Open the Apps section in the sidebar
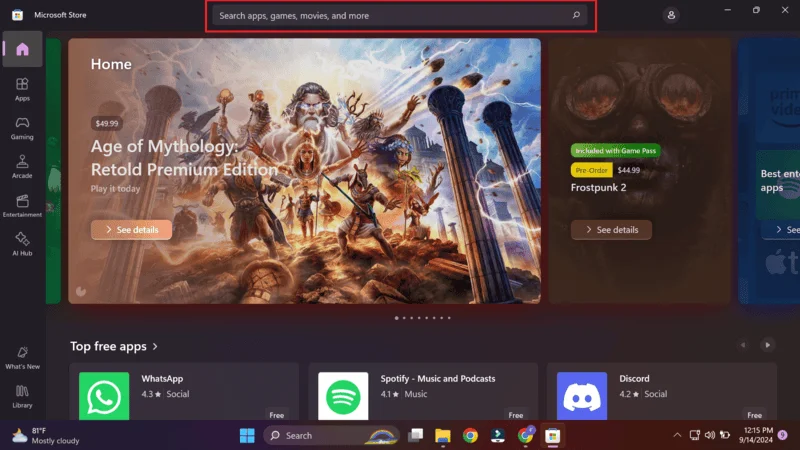Viewport: 800px width, 450px height. click(22, 89)
